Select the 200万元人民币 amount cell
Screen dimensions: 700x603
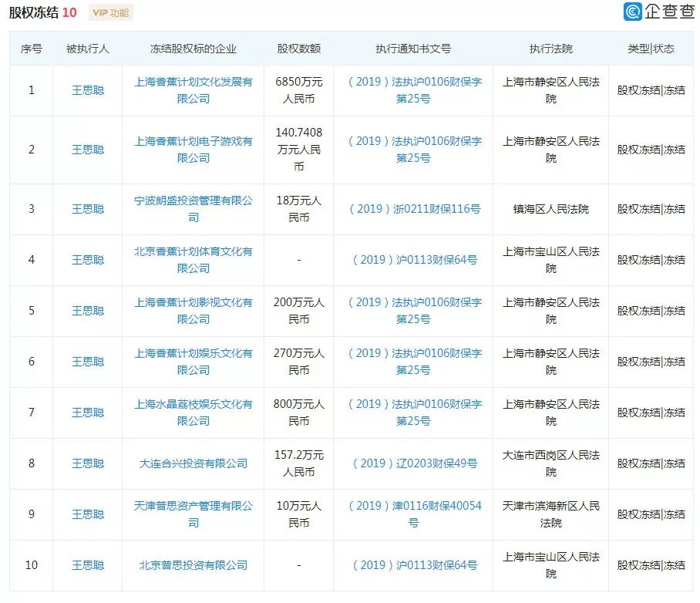tap(298, 311)
